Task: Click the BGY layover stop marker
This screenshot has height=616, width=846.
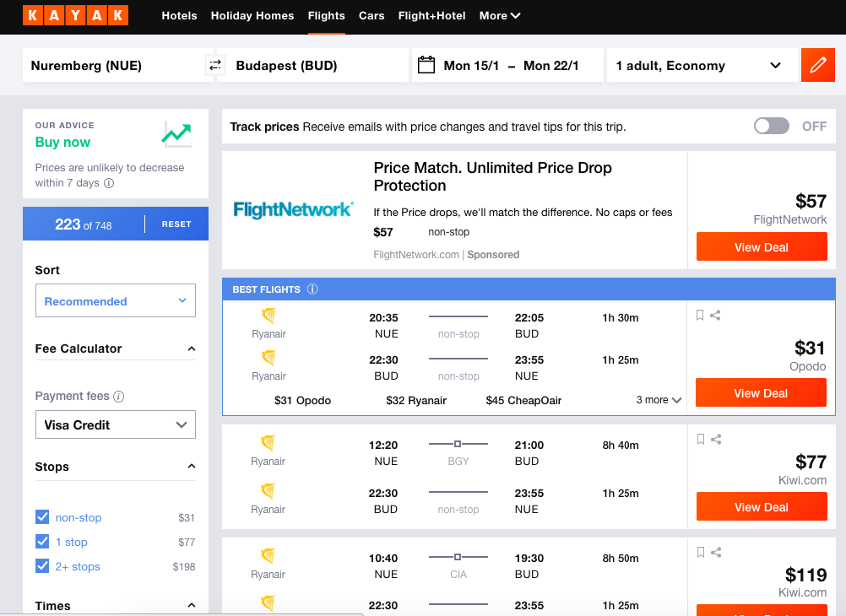Action: click(458, 444)
